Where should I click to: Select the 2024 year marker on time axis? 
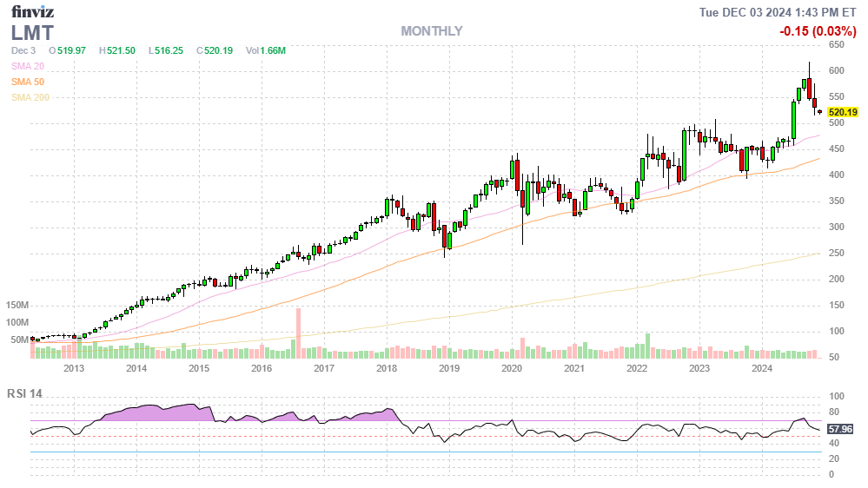pos(761,368)
